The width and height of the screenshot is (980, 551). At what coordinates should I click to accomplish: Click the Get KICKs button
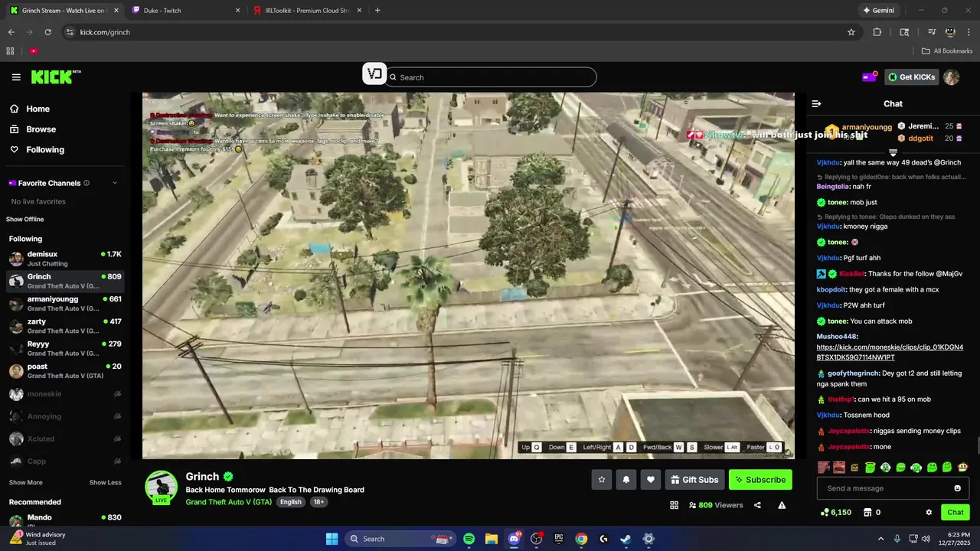pos(911,77)
